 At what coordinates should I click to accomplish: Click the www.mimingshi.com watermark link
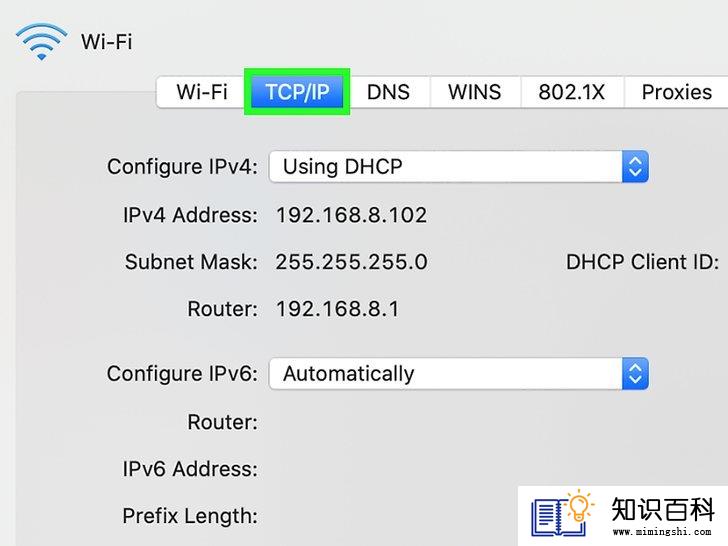coord(662,532)
